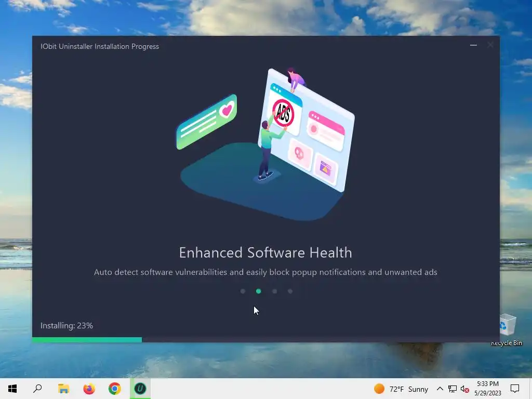This screenshot has width=532, height=399.
Task: Click the 'Installing: 23%' status text
Action: [67, 325]
